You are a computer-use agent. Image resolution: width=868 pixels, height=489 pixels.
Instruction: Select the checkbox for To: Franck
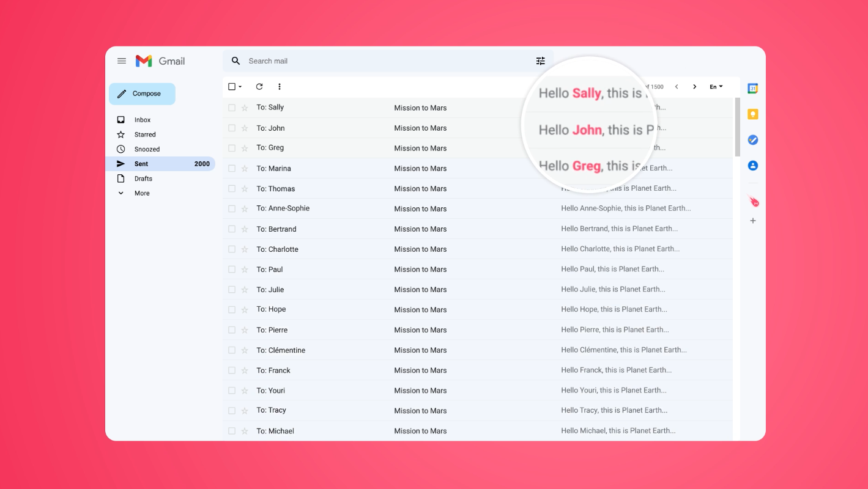[232, 370]
